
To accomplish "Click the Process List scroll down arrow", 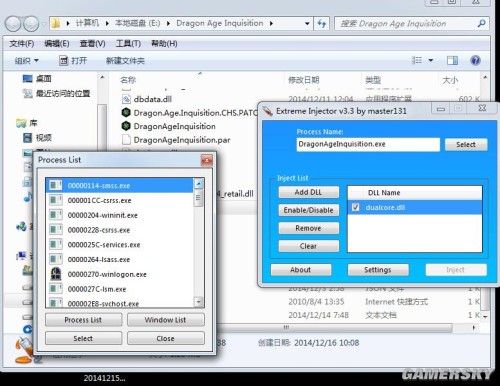I will tap(198, 302).
